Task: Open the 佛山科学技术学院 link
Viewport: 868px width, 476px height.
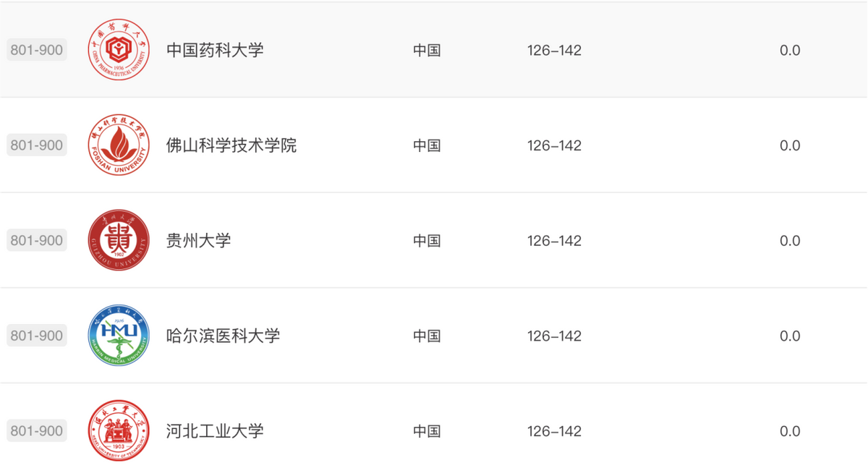Action: click(x=231, y=145)
